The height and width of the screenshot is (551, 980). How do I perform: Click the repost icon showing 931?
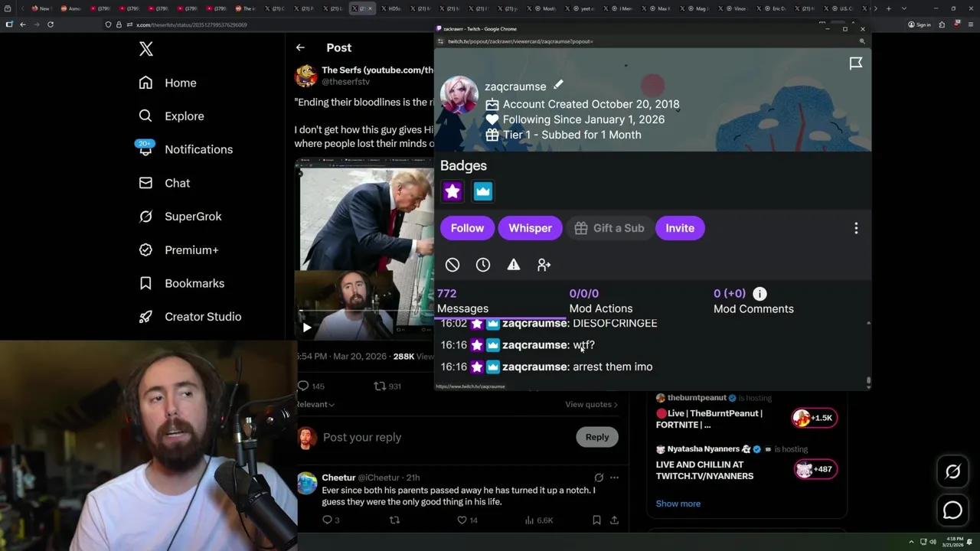coord(379,386)
